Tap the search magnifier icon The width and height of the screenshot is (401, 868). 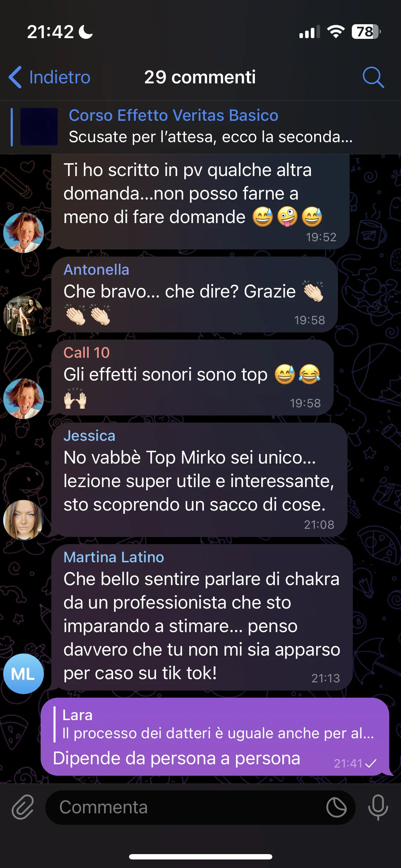tap(373, 77)
